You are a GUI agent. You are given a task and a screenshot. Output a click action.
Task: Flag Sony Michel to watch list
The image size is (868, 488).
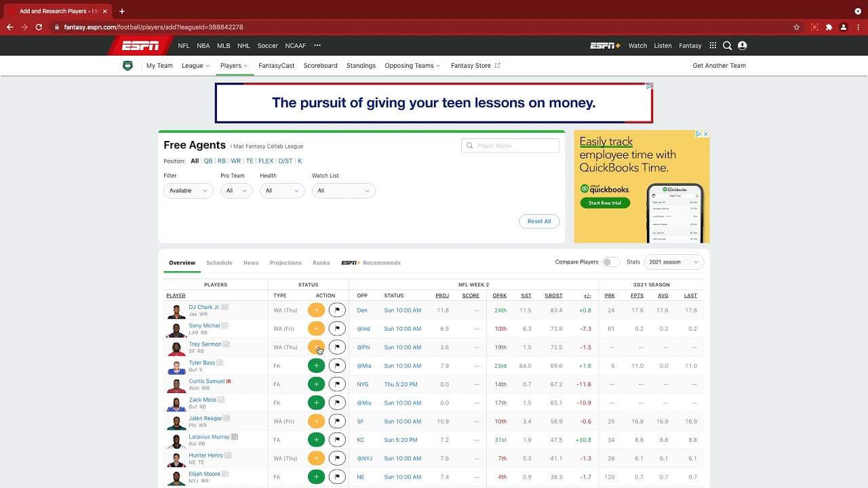[337, 329]
